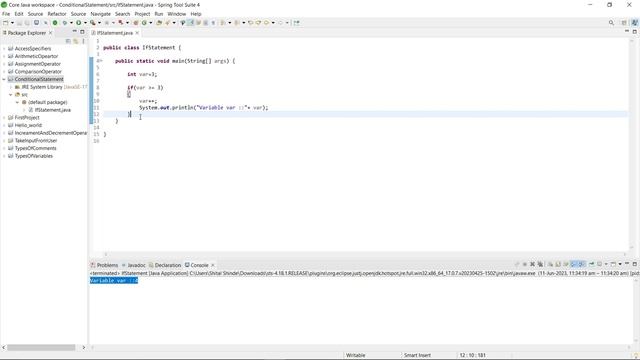The height and width of the screenshot is (360, 640).
Task: Select the TypesOfVariables project
Action: (34, 156)
